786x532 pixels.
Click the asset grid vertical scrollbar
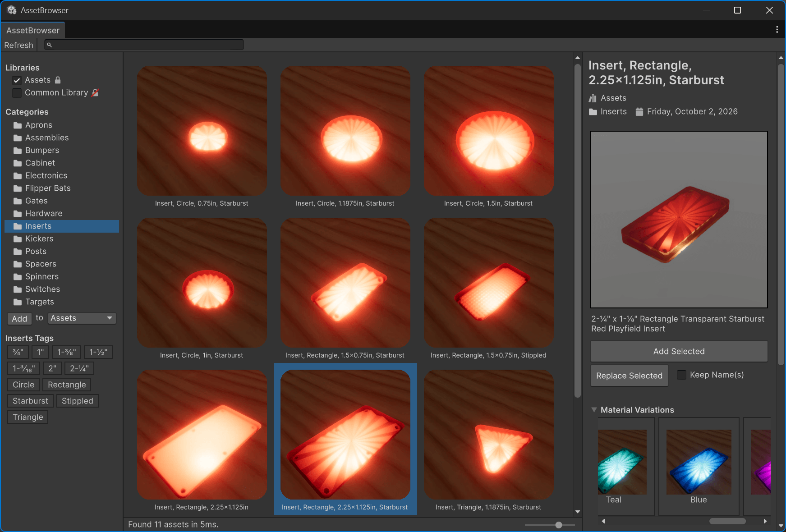[578, 231]
